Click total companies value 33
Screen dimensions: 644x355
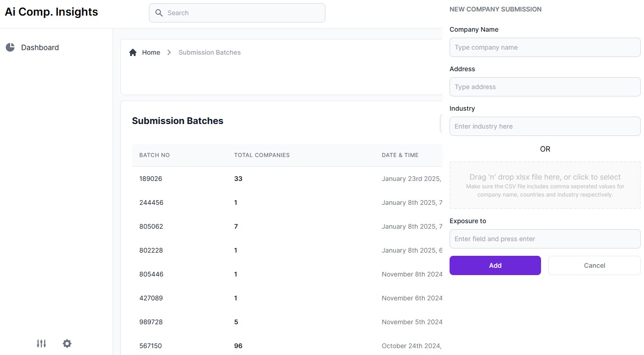coord(238,179)
